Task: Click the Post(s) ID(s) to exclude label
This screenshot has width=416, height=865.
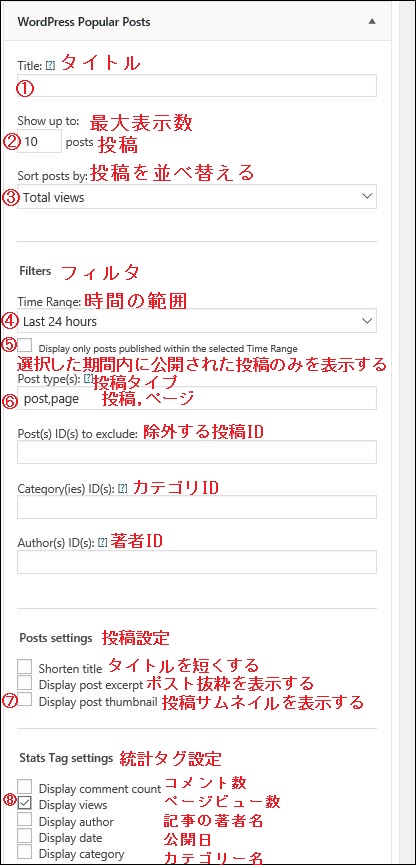Action: 77,434
